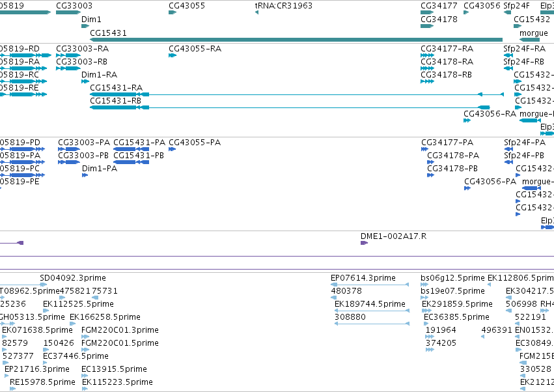Open protein CG34177-PA
Image resolution: width=554 pixels, height=392 pixels.
click(x=447, y=143)
